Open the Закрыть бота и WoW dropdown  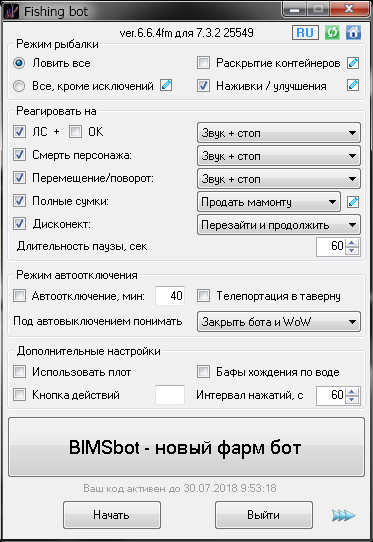click(x=279, y=322)
